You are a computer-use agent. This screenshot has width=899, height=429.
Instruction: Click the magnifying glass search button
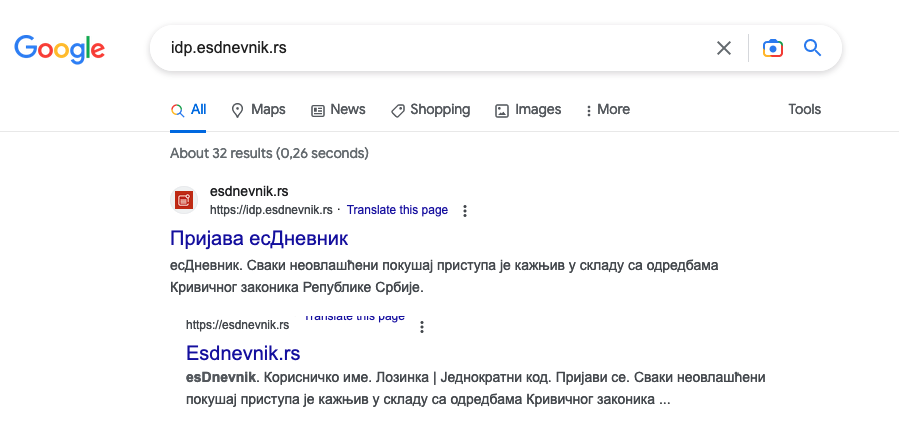pyautogui.click(x=812, y=48)
